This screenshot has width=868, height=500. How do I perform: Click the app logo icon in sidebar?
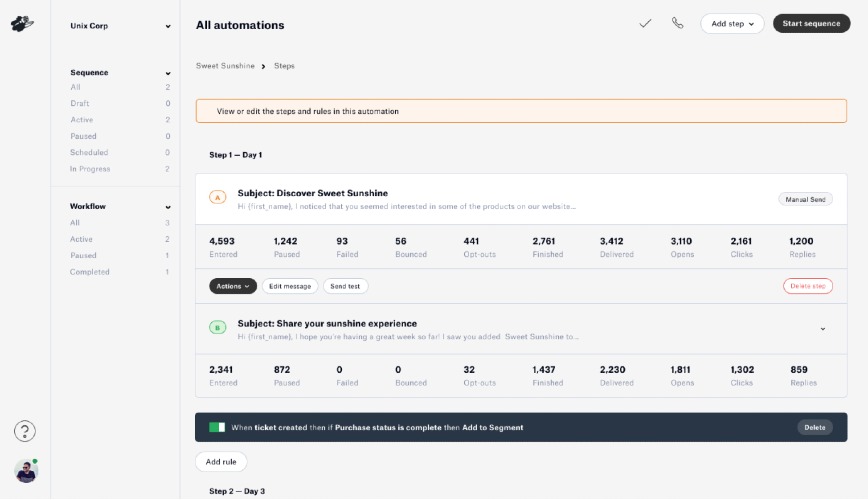22,24
